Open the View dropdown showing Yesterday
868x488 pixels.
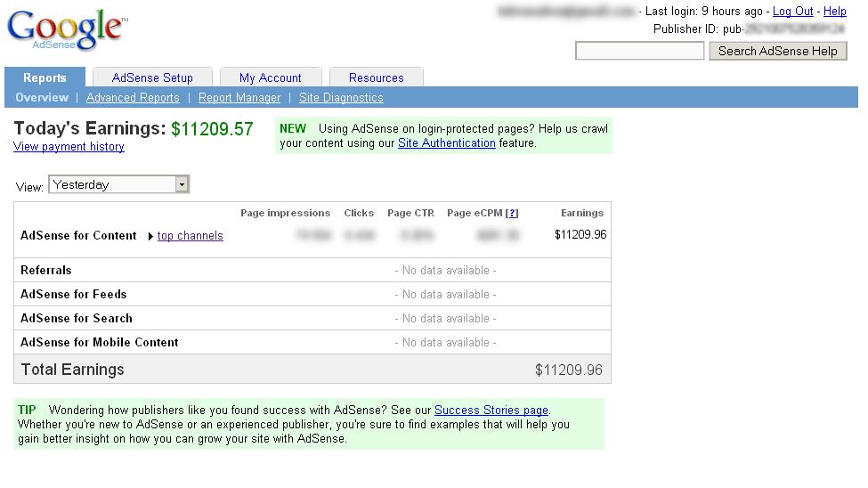pyautogui.click(x=119, y=184)
